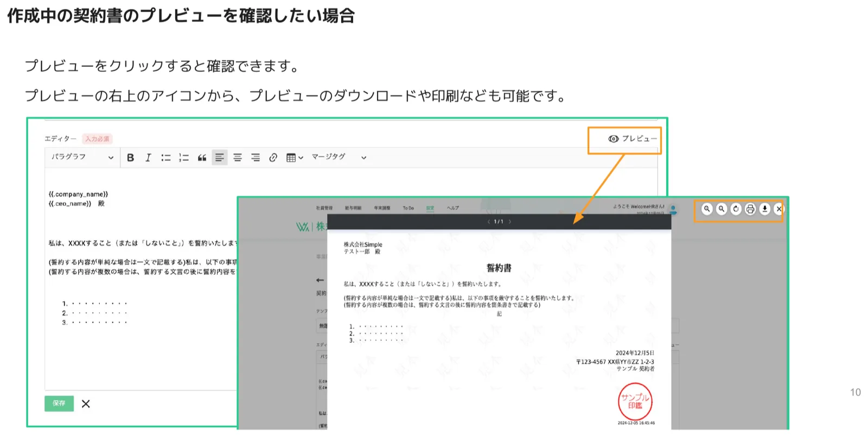
Task: Click the 入力必須 label badge
Action: (x=97, y=139)
